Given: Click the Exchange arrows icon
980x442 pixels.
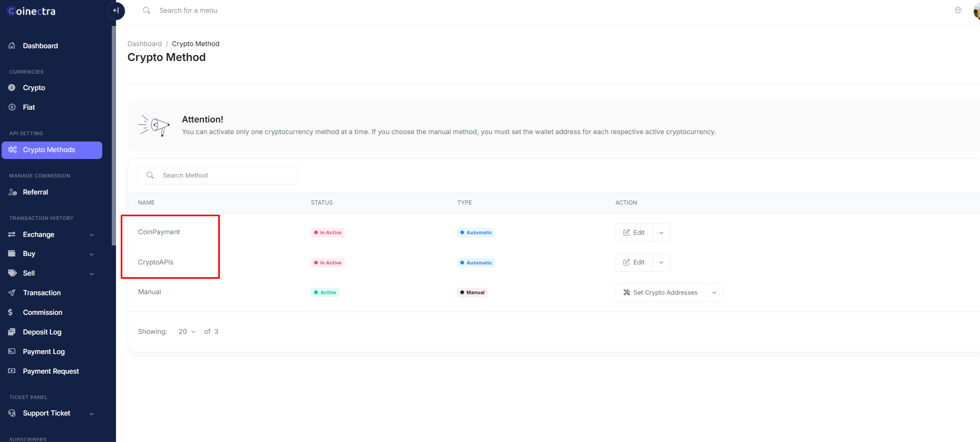Looking at the screenshot, I should tap(12, 234).
